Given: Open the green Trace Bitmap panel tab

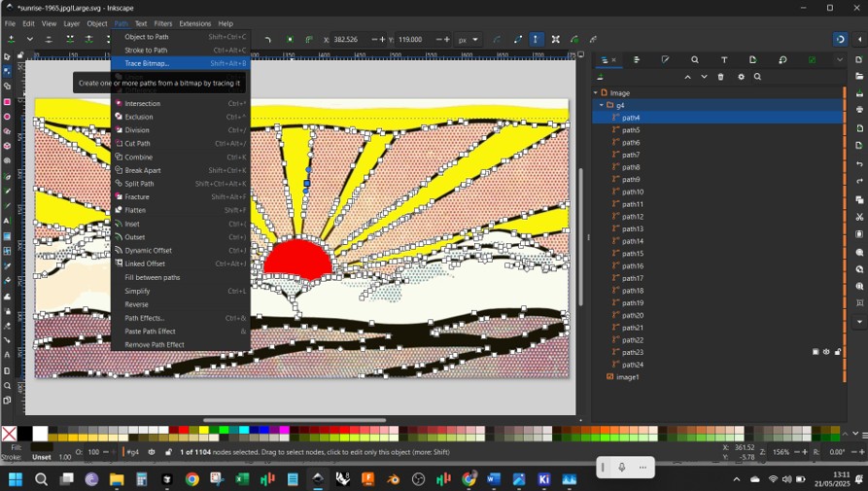Looking at the screenshot, I should [x=812, y=59].
